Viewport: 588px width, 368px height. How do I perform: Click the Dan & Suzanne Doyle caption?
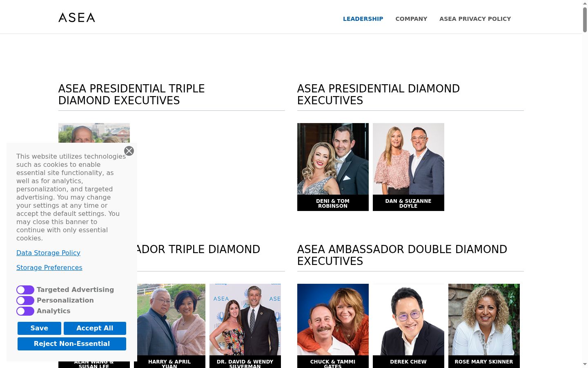(408, 203)
